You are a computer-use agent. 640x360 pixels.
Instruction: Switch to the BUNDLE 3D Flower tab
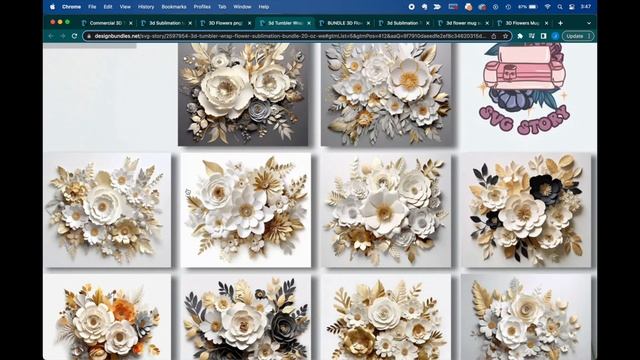point(344,23)
